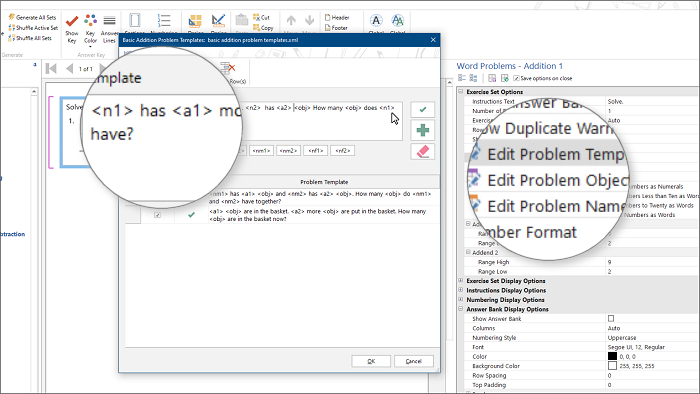This screenshot has width=700, height=394.
Task: Click the third property panel toolbar icon
Action: [x=492, y=78]
